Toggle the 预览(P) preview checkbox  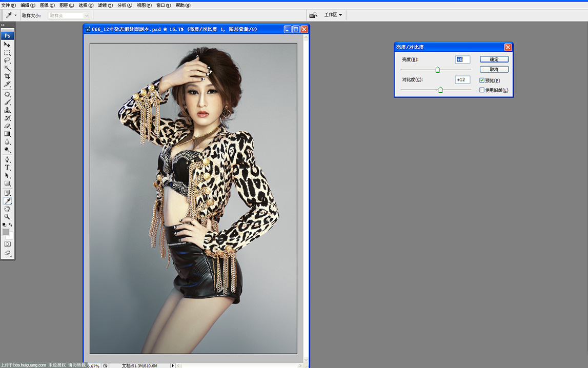[x=482, y=80]
